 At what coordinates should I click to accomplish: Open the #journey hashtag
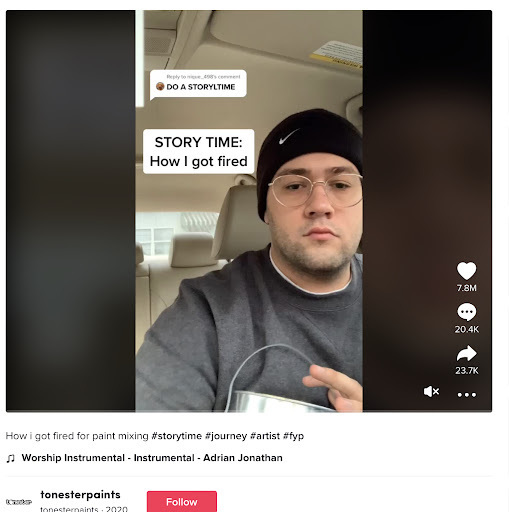226,436
